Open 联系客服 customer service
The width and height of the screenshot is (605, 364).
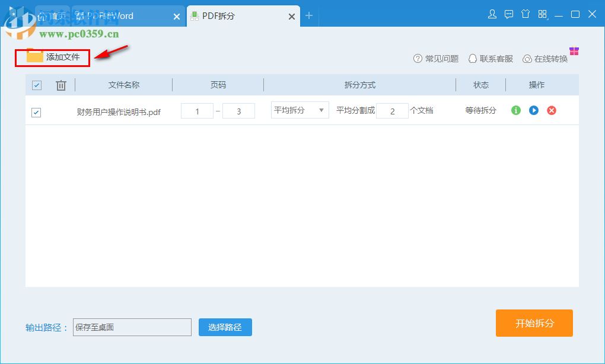click(x=489, y=59)
